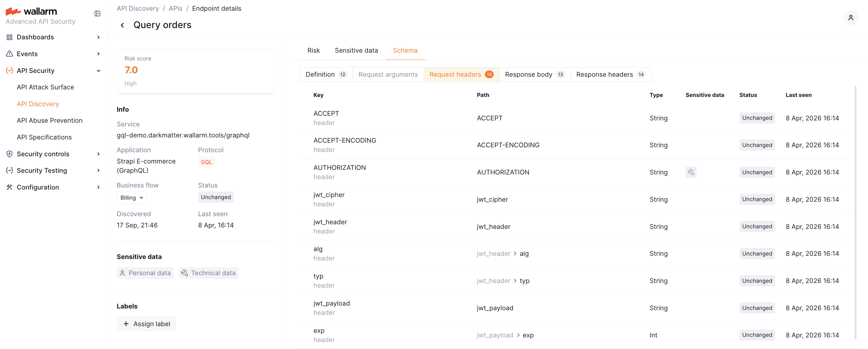This screenshot has width=868, height=349.
Task: Open the user profile icon top right
Action: click(851, 18)
